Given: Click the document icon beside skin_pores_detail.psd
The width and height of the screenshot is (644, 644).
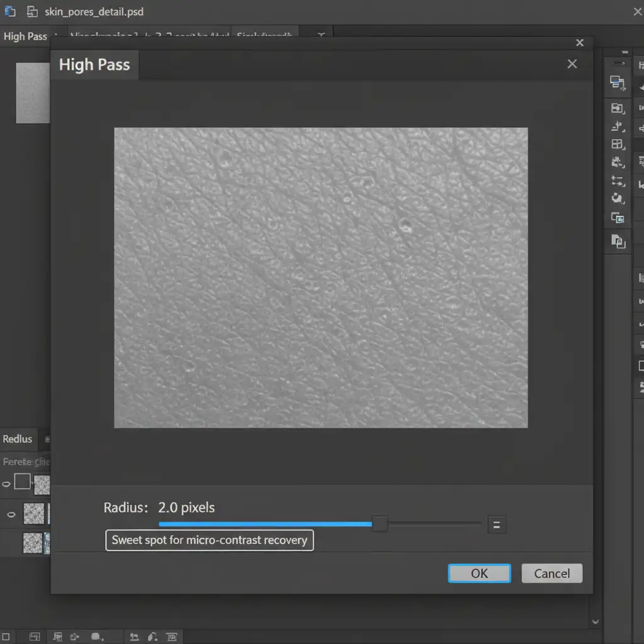Looking at the screenshot, I should 32,11.
